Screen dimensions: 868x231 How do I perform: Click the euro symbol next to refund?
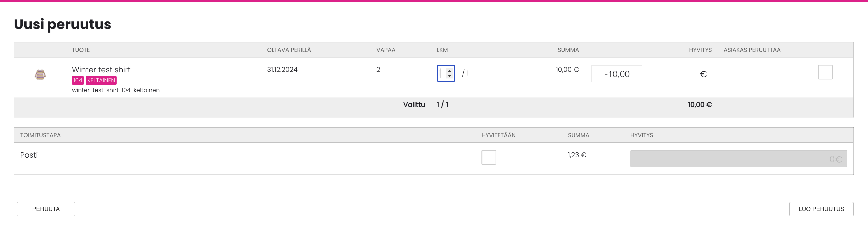pos(703,74)
